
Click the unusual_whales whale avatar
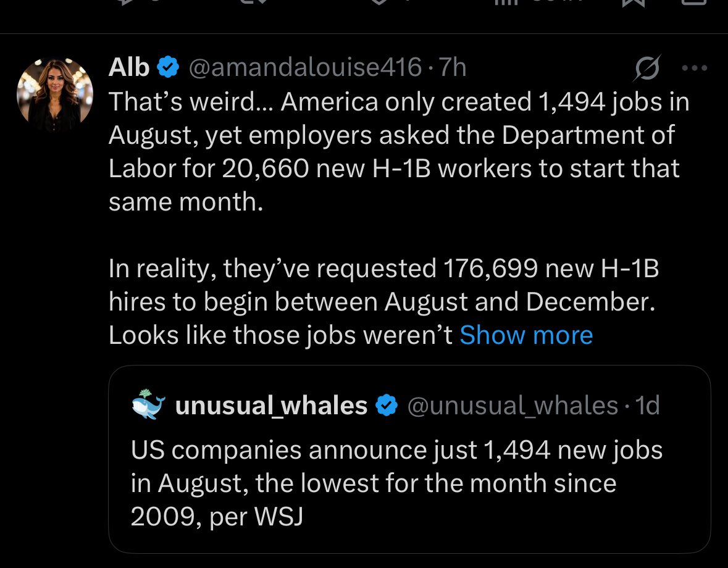[148, 404]
